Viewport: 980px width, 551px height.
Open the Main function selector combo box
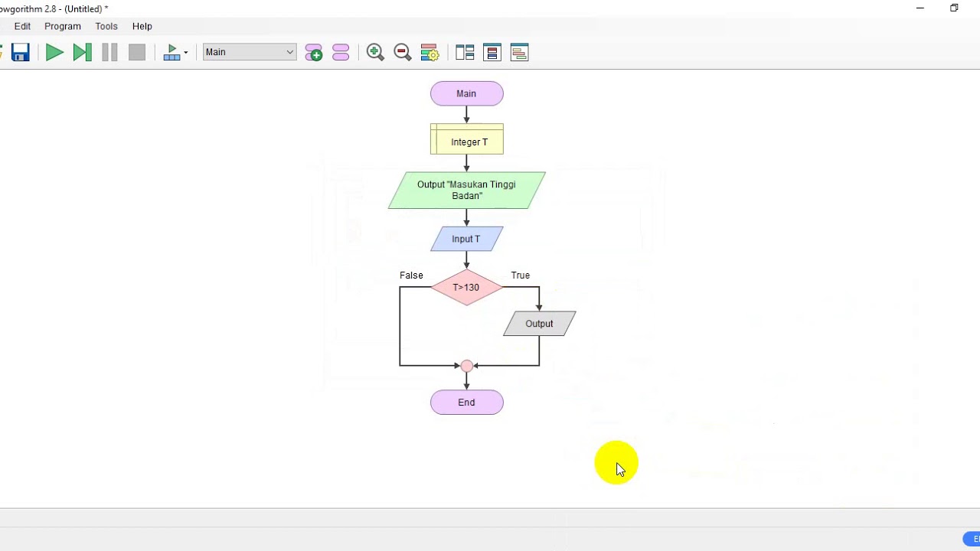point(250,52)
